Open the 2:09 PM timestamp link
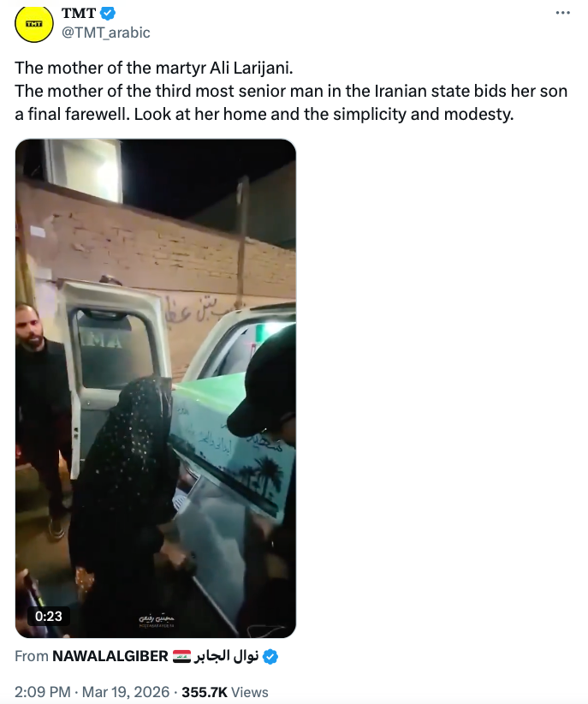Image resolution: width=588 pixels, height=704 pixels. (43, 692)
